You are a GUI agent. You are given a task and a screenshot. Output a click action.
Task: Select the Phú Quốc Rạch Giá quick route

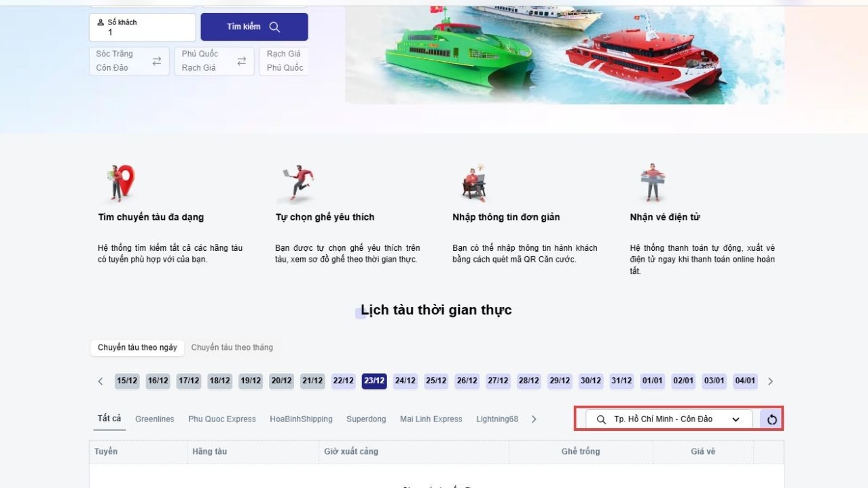pyautogui.click(x=214, y=61)
